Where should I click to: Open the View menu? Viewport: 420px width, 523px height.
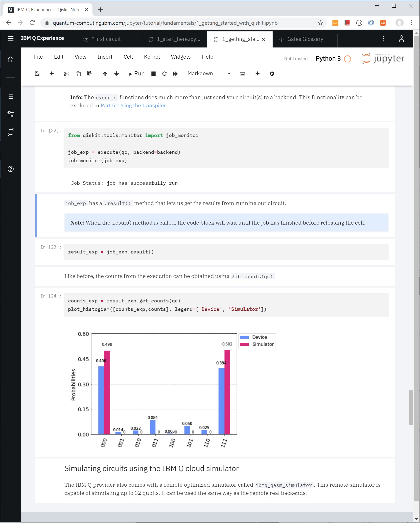click(x=80, y=57)
